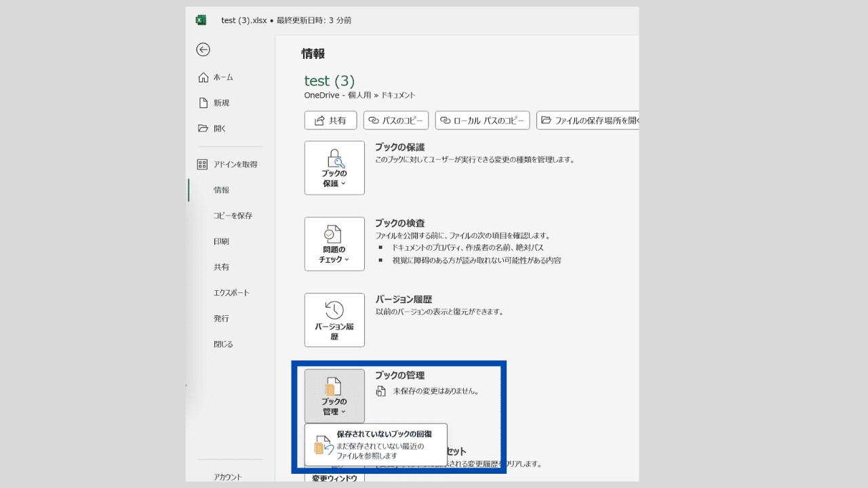
Task: Click the ホーム house icon
Action: (x=203, y=77)
